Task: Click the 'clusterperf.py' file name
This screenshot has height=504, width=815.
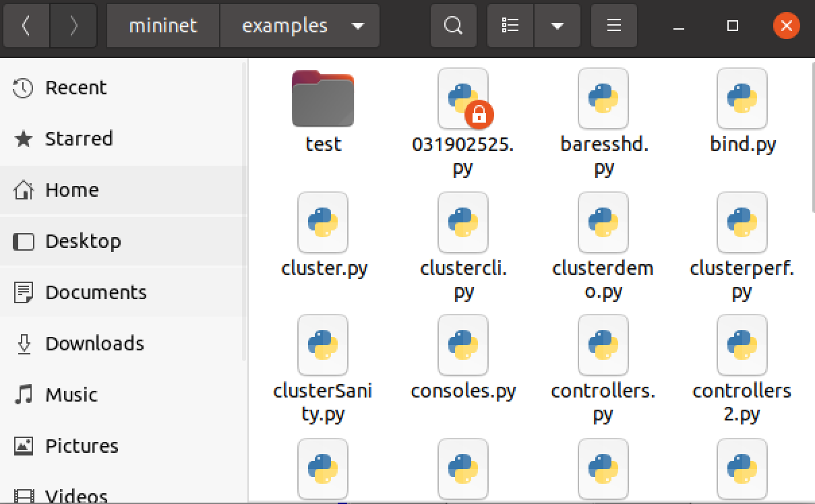Action: pyautogui.click(x=742, y=280)
